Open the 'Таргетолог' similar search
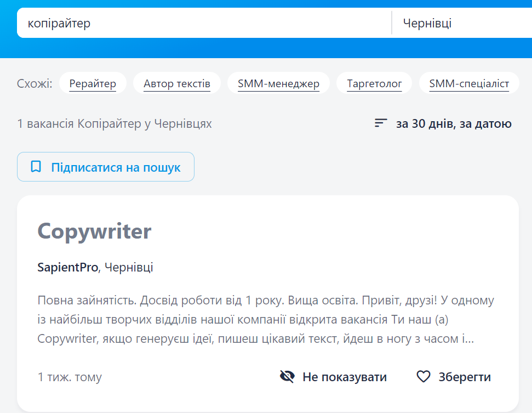Image resolution: width=532 pixels, height=413 pixels. coord(374,83)
